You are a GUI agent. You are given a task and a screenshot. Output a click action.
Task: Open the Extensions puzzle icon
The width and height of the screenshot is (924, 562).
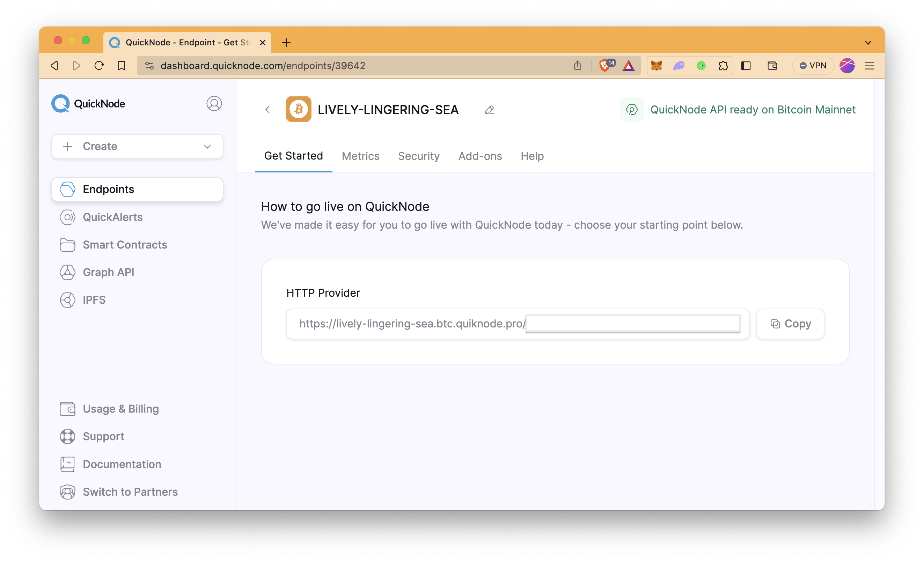point(723,66)
